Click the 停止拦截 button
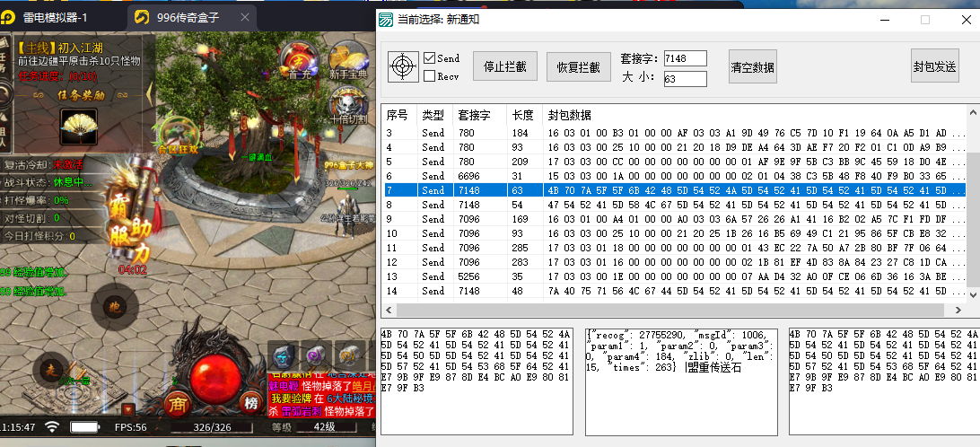Viewport: 980px width, 447px height. pyautogui.click(x=504, y=66)
